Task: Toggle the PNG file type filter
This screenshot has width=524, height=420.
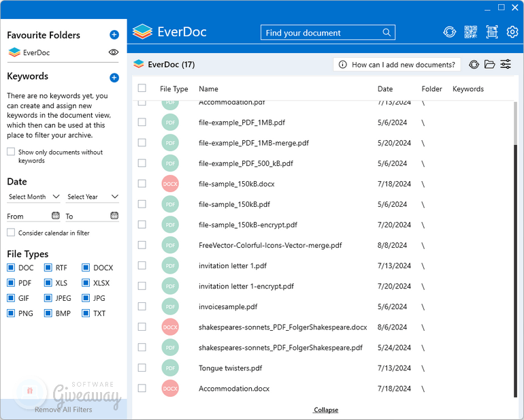Action: click(x=11, y=313)
